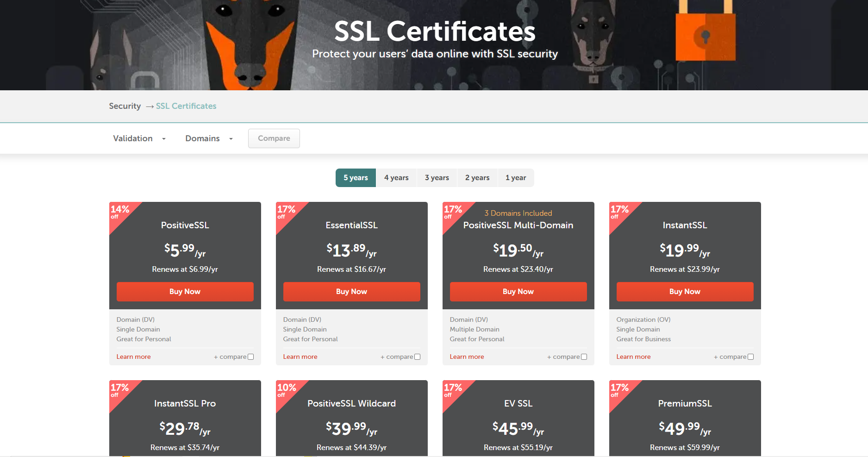Check compare box for PositiveSSL Multi-Domain
The image size is (868, 457).
click(584, 357)
